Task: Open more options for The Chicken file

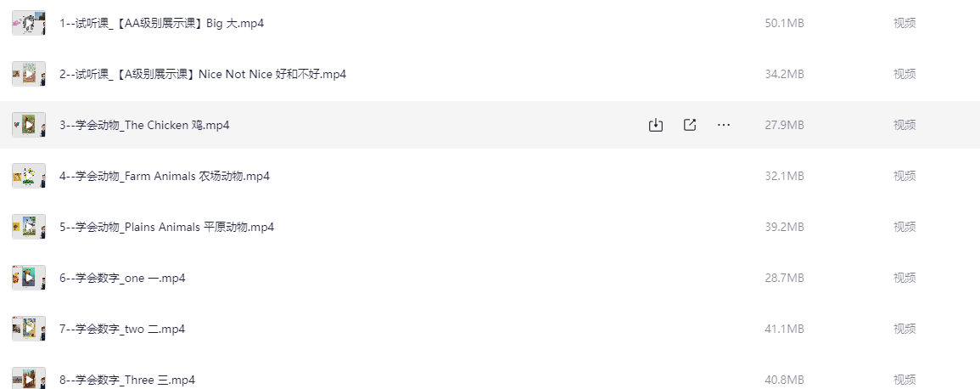Action: [724, 125]
